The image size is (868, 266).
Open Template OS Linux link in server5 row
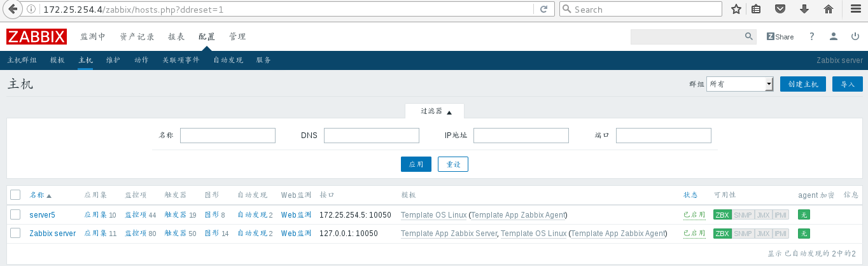[433, 215]
